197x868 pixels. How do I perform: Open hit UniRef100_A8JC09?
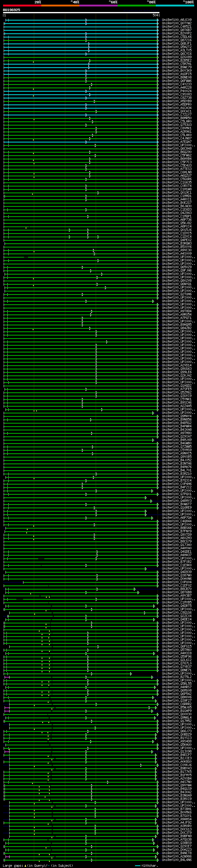tap(176, 20)
